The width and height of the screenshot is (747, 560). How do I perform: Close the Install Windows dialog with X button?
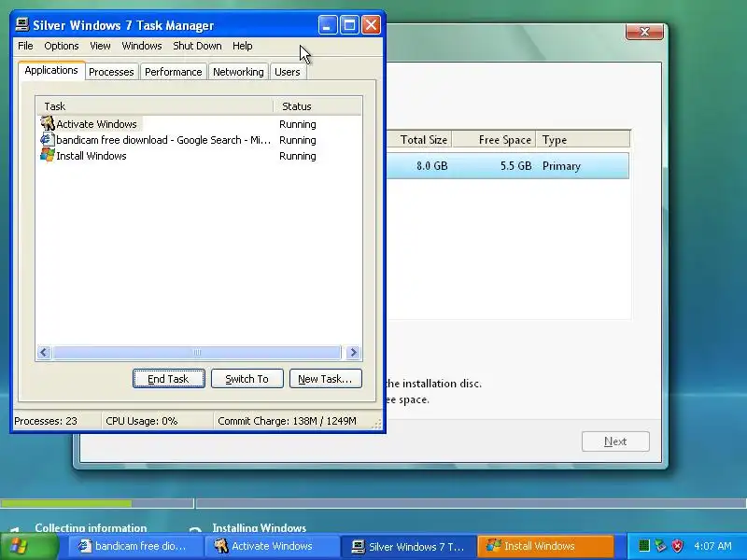click(644, 32)
